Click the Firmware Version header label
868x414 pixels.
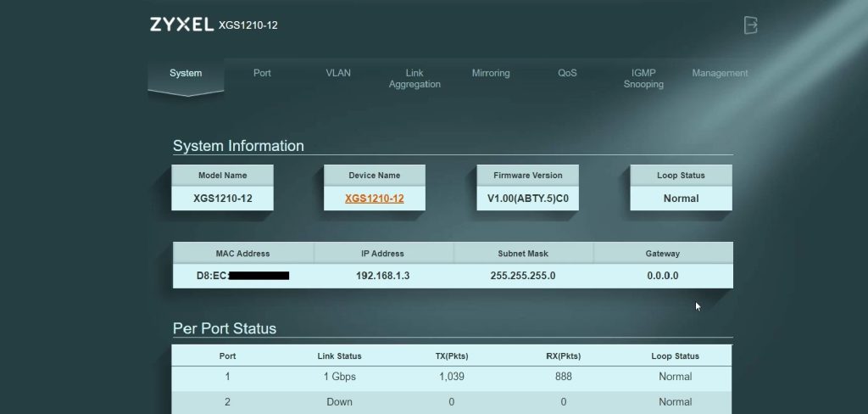coord(527,175)
